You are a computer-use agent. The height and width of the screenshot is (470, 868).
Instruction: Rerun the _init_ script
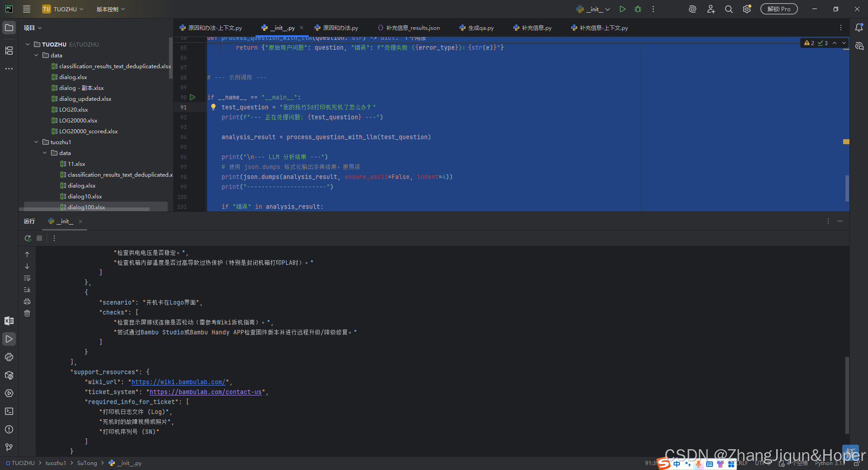tap(28, 238)
